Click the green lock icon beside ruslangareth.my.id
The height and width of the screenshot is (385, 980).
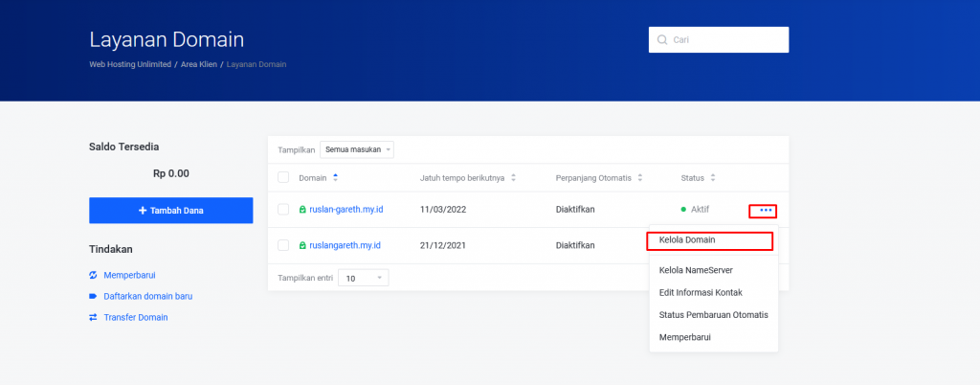(x=302, y=245)
